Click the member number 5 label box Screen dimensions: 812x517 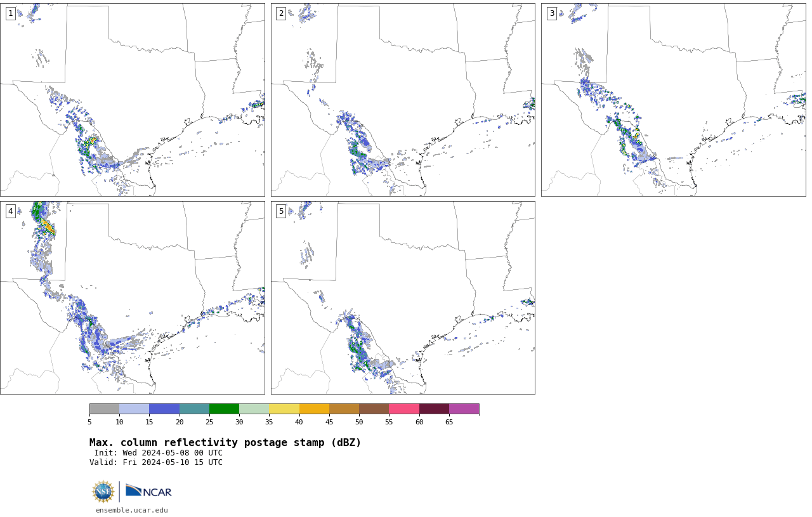click(281, 211)
